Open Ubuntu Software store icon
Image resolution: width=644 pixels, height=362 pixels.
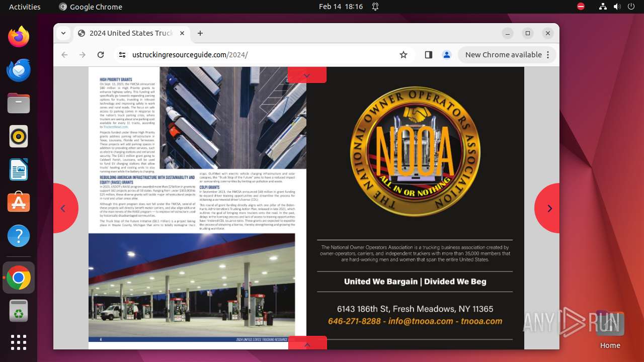pyautogui.click(x=19, y=203)
